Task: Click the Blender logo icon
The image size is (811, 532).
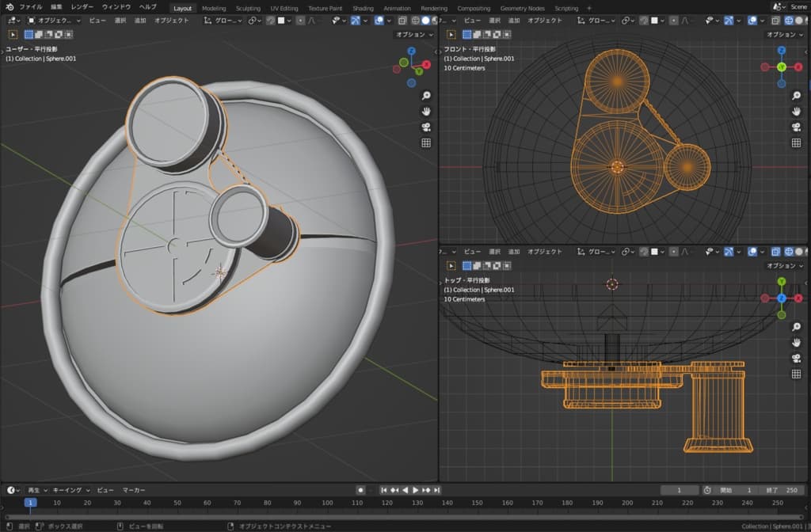Action: (10, 7)
